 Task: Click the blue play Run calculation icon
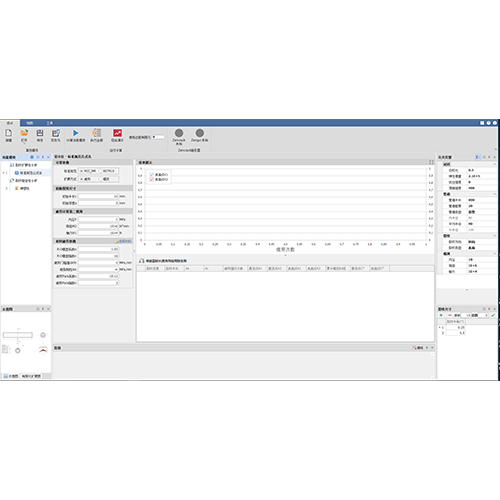[76, 133]
